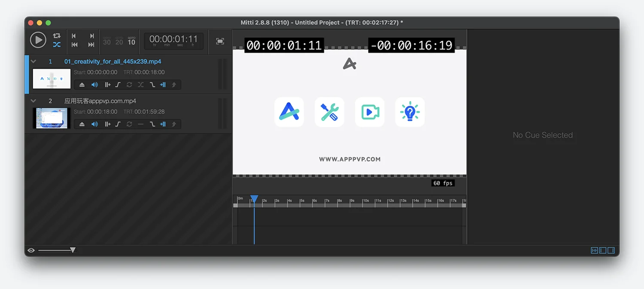Toggle the play-next transition icon on cue 2
644x289 pixels.
pos(107,124)
